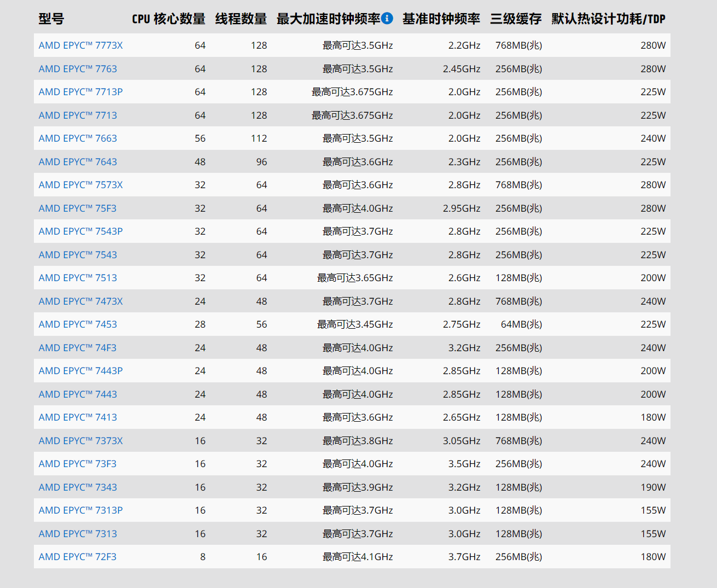The width and height of the screenshot is (717, 588).
Task: Open the AMD EPYC™ 75F3 link
Action: [78, 208]
